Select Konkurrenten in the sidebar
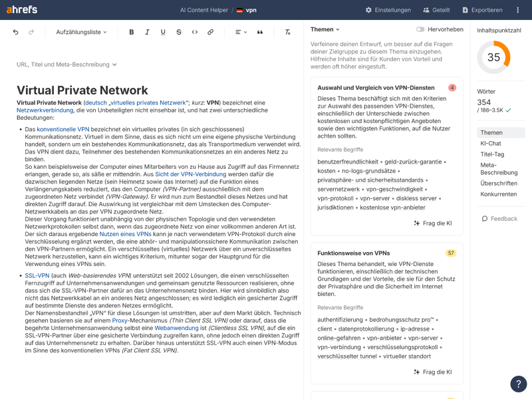Image resolution: width=532 pixels, height=399 pixels. click(x=498, y=194)
